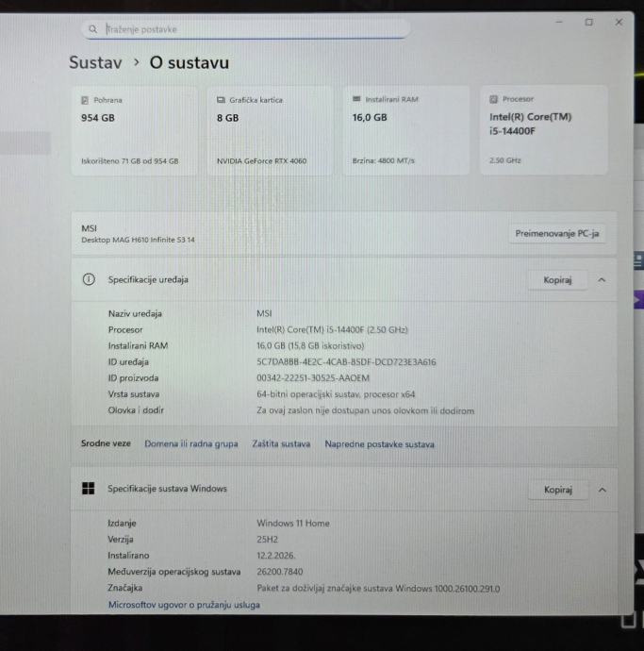Select product ID '00342-22251-30525-AAOEM'
The height and width of the screenshot is (651, 644).
(313, 377)
